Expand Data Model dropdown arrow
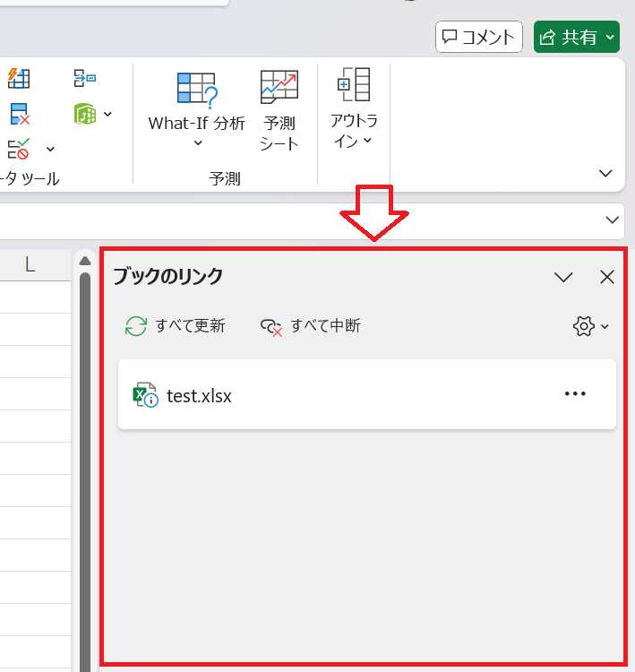 pos(108,114)
